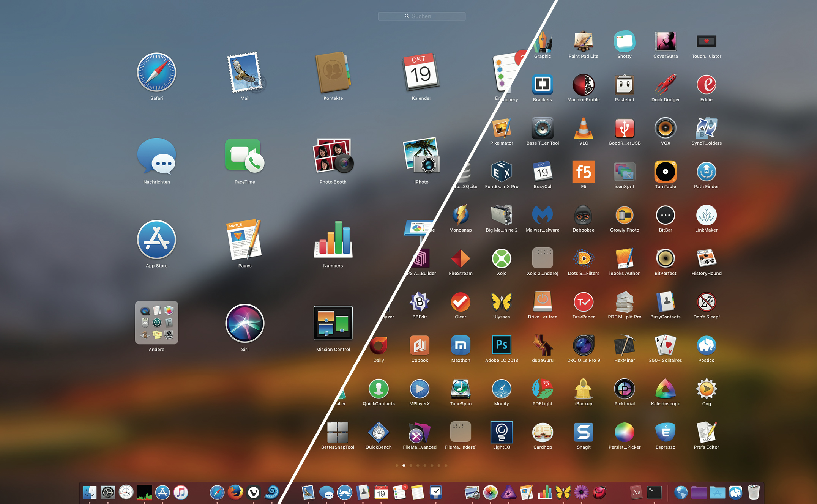The height and width of the screenshot is (504, 817).
Task: Launch the Ulysses butterfly app
Action: point(502,302)
